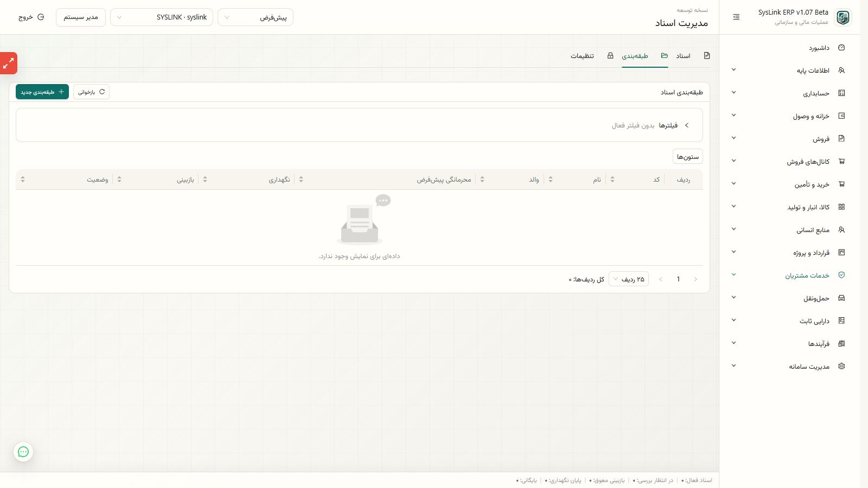This screenshot has width=868, height=488.
Task: Click بایگانی status bar entry
Action: pos(526,480)
